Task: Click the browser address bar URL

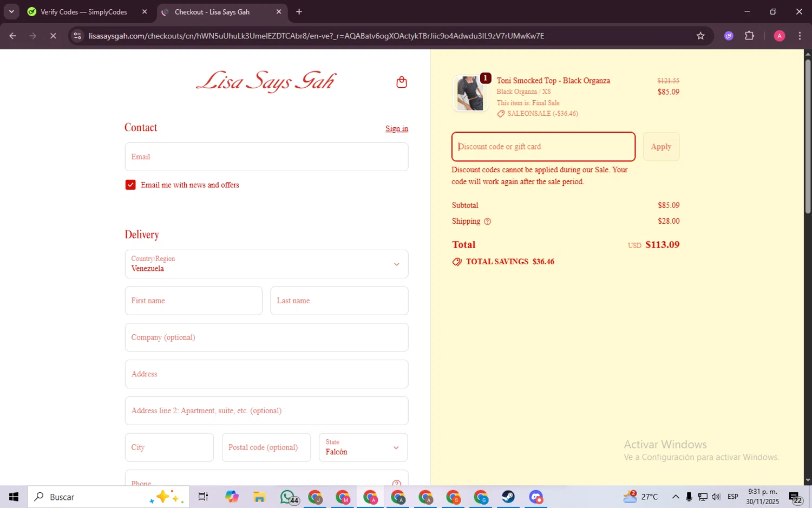Action: pos(316,36)
